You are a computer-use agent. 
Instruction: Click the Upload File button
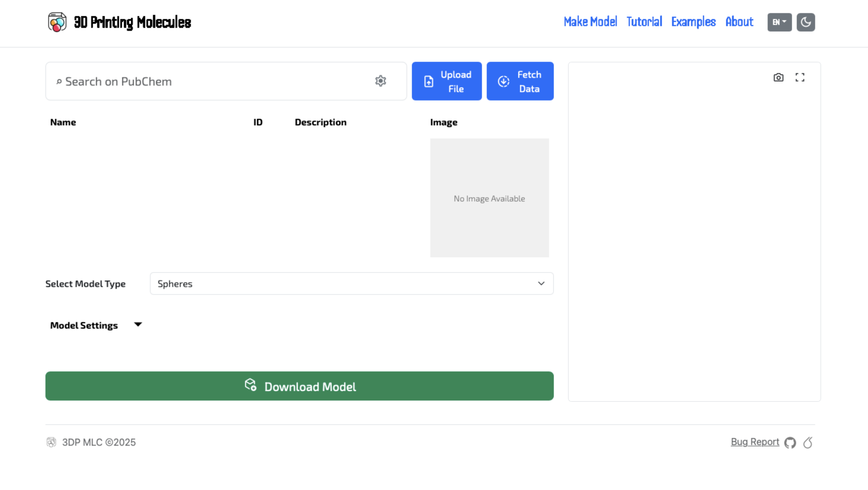[446, 81]
